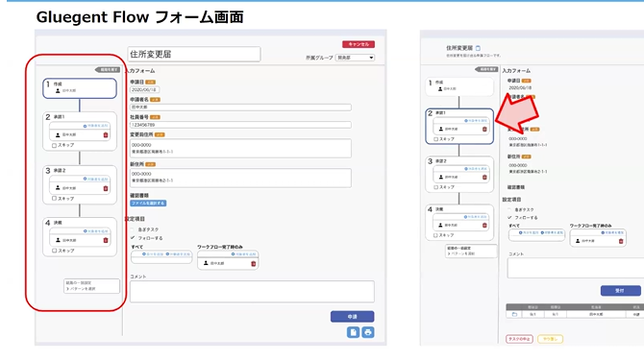Click clipboard icon beside 住所変更届 in right form
This screenshot has height=361, width=644.
(x=478, y=48)
